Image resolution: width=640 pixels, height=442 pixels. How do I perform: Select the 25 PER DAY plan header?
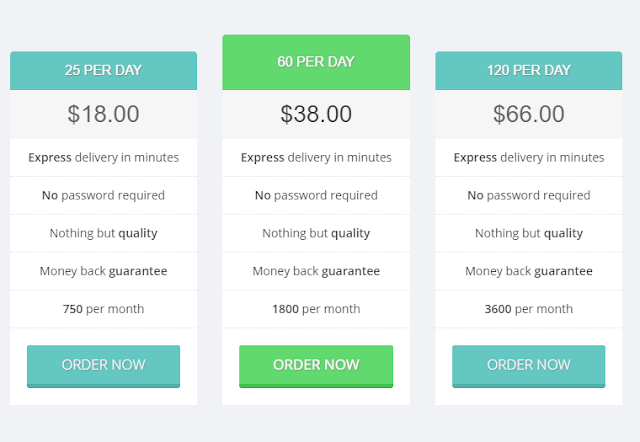pyautogui.click(x=103, y=71)
